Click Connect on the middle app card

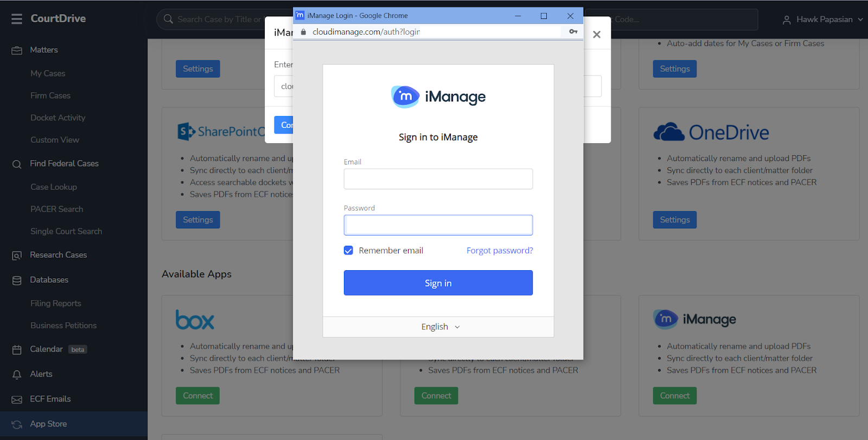436,396
